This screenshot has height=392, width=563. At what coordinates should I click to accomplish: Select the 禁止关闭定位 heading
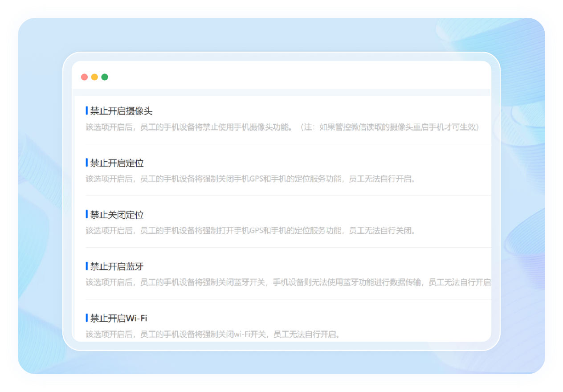[x=117, y=215]
